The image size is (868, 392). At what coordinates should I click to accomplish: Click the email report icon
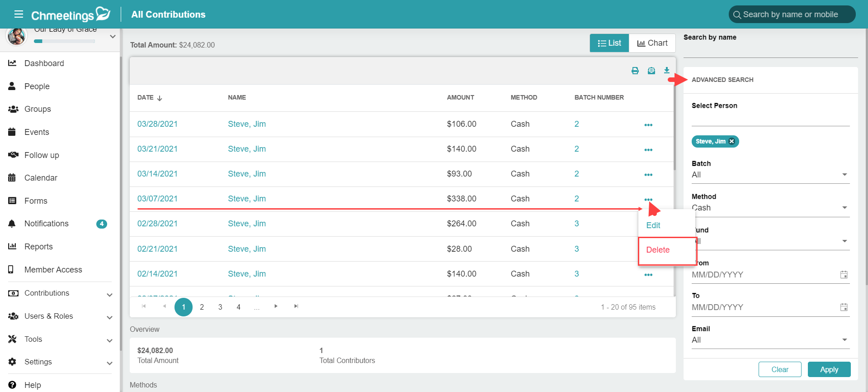[x=651, y=71]
